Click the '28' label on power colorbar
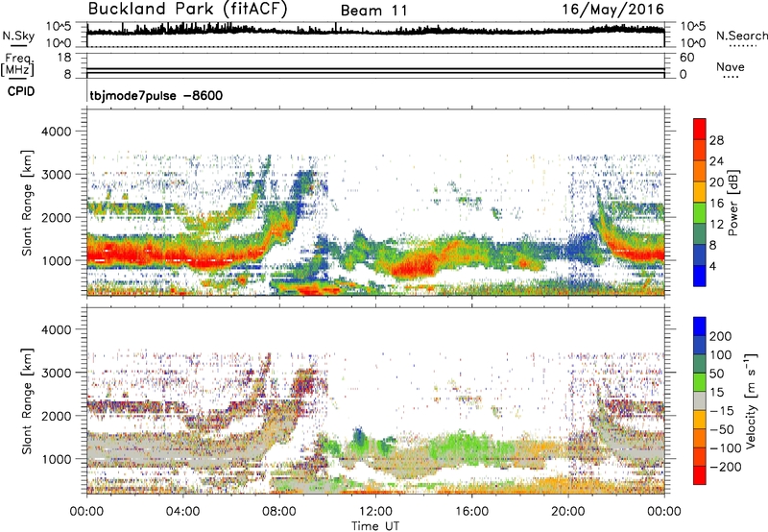The width and height of the screenshot is (768, 532). pos(716,140)
